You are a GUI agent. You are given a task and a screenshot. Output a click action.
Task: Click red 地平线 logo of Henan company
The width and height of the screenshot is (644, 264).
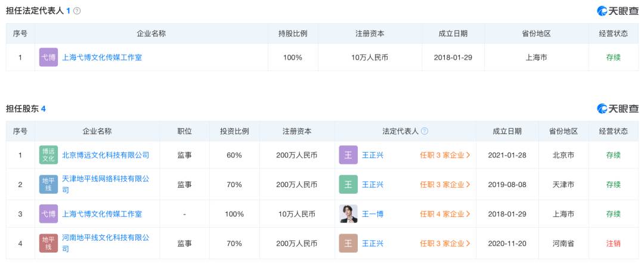pyautogui.click(x=48, y=243)
